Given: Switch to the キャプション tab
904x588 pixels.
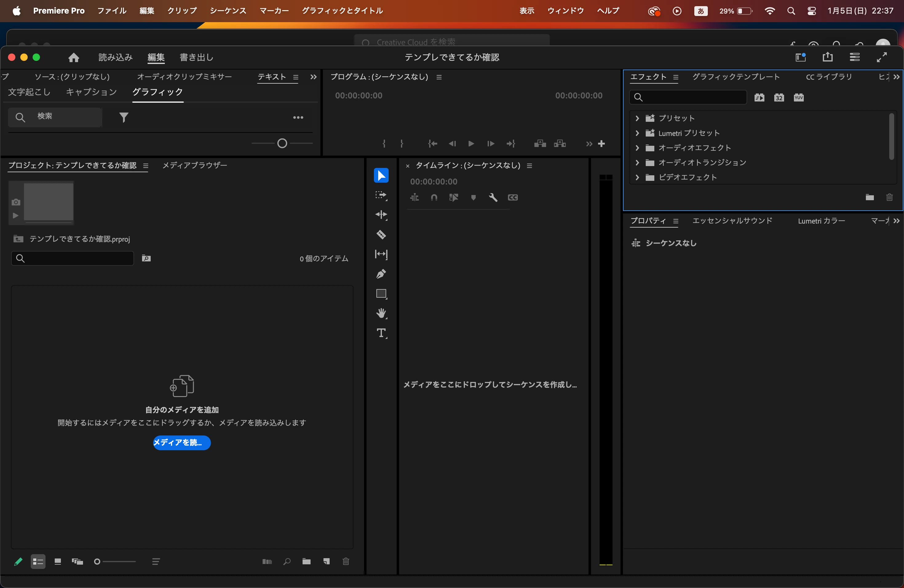Looking at the screenshot, I should click(91, 92).
